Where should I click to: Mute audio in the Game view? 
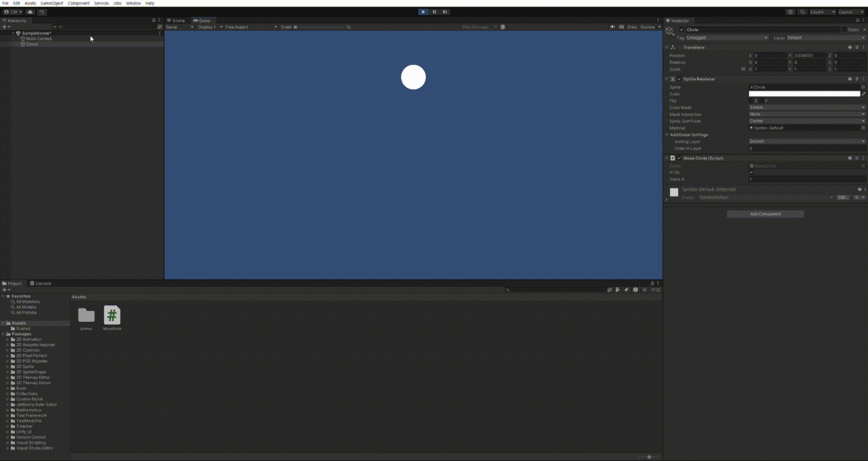pyautogui.click(x=613, y=27)
